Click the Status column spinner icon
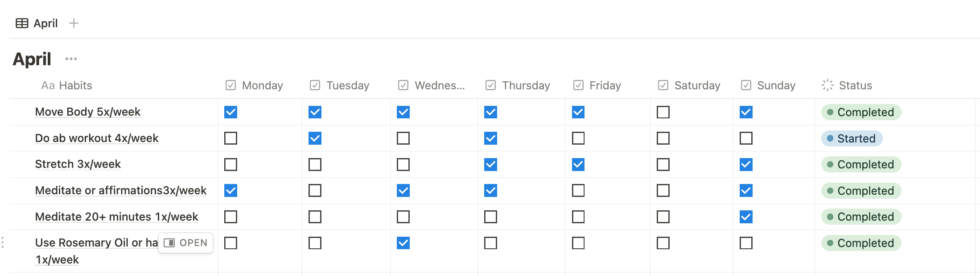980x276 pixels. (x=828, y=85)
